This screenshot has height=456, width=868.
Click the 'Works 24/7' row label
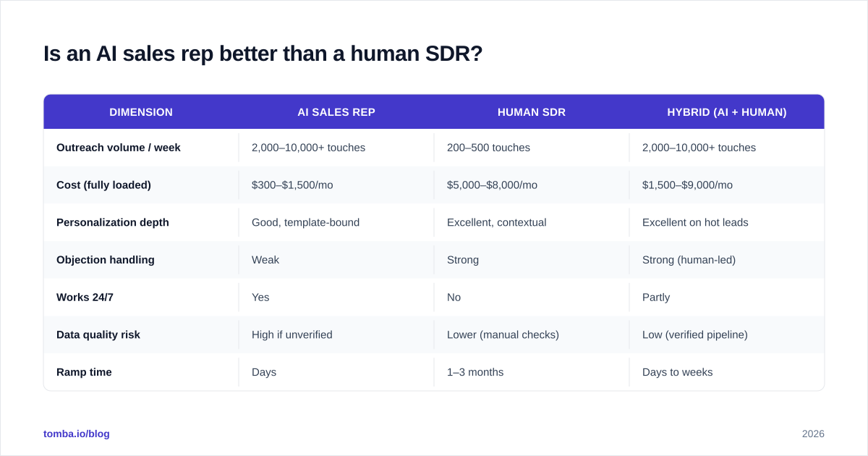[x=85, y=297]
